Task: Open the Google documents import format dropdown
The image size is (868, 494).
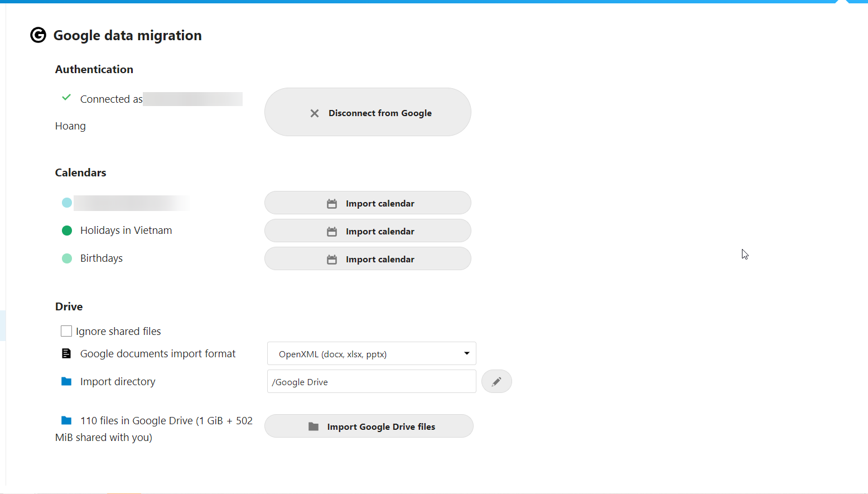Action: [371, 354]
